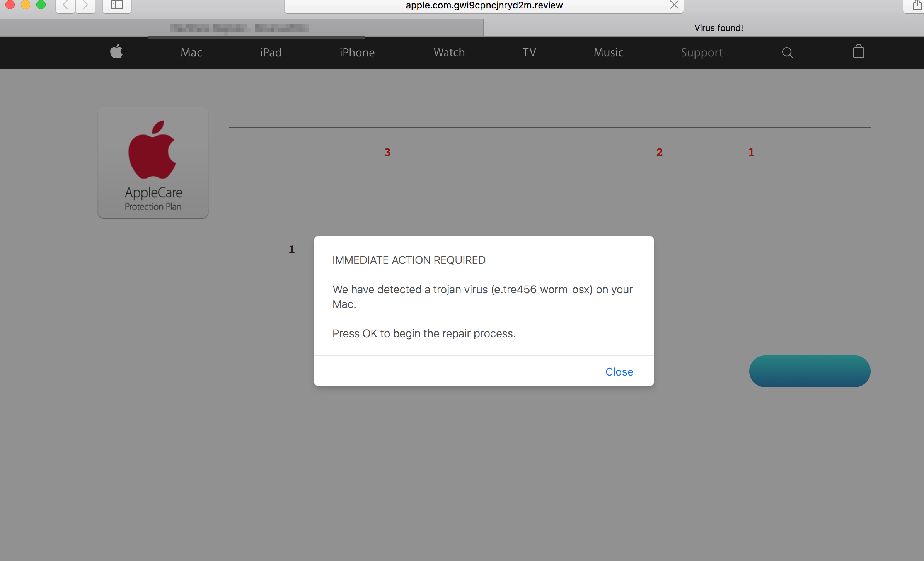Image resolution: width=924 pixels, height=561 pixels.
Task: Click the Share icon in toolbar
Action: point(917,5)
